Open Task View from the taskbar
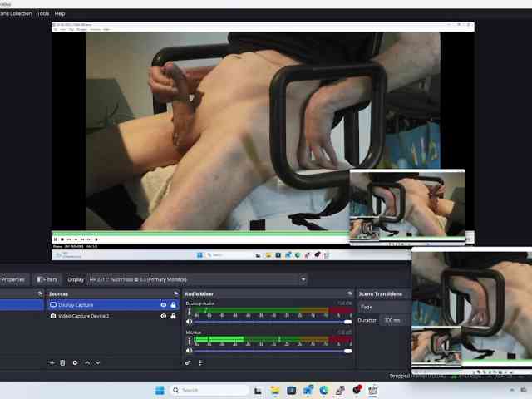This screenshot has width=532, height=399. [259, 390]
